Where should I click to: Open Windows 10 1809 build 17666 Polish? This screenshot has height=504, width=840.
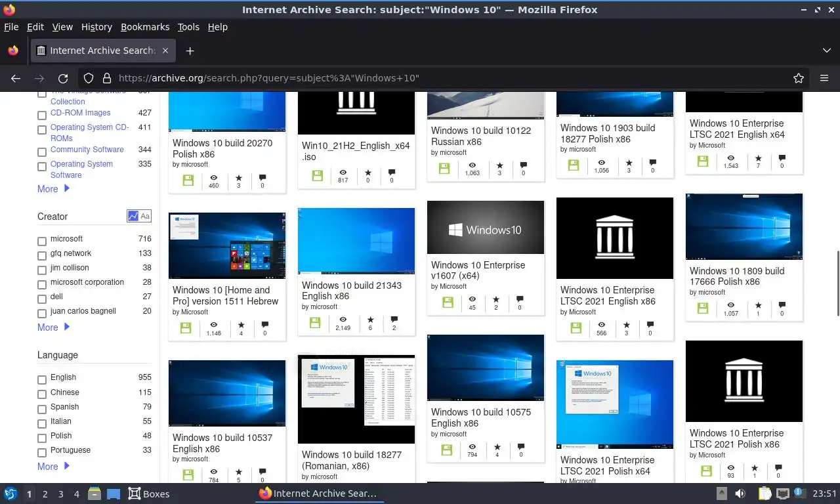pyautogui.click(x=737, y=276)
